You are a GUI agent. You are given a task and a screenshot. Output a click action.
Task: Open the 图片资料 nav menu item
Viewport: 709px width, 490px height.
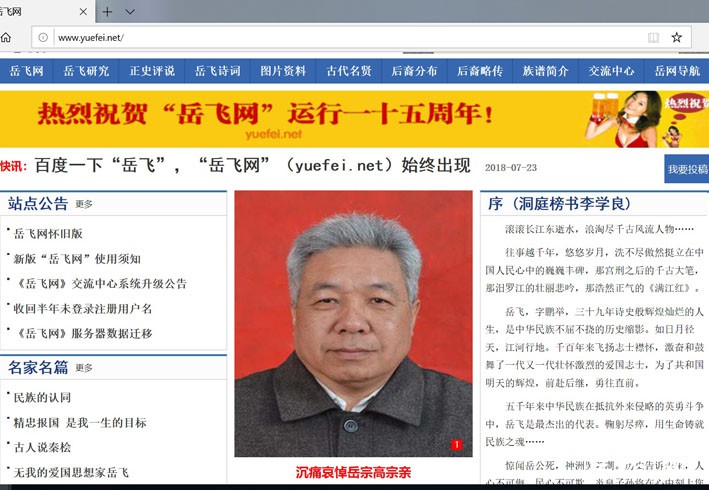[x=283, y=71]
